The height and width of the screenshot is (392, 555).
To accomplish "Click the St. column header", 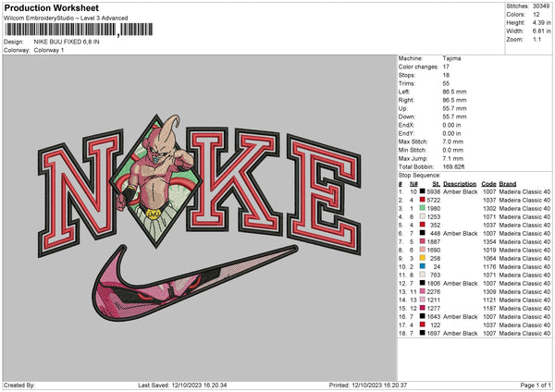I will [x=437, y=184].
